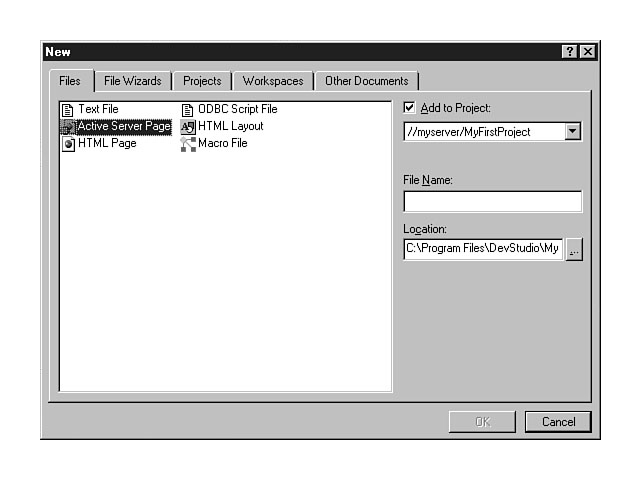The height and width of the screenshot is (480, 640).
Task: Toggle the Add to Project checkbox
Action: (409, 108)
